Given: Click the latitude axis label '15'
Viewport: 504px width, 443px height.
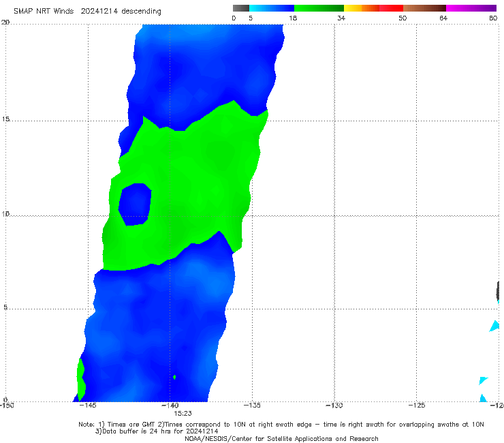Looking at the screenshot, I should pos(5,119).
